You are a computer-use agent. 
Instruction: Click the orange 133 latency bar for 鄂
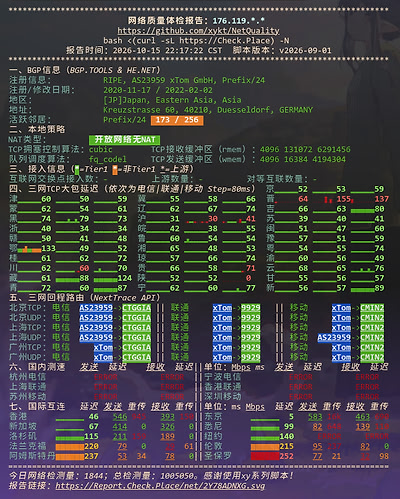29,249
